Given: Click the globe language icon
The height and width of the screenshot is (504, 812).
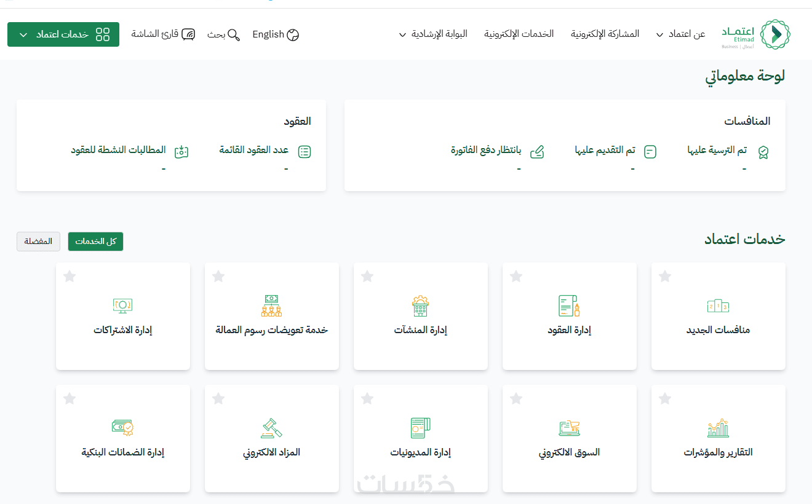Looking at the screenshot, I should (x=293, y=35).
